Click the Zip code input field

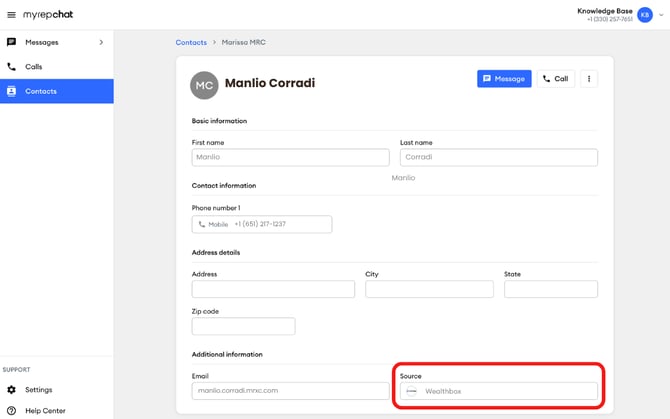point(244,326)
